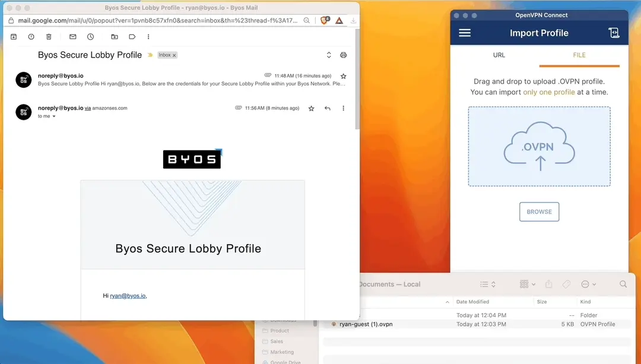Star the 11:56 AM message
Viewport: 641px width, 364px height.
click(x=311, y=108)
